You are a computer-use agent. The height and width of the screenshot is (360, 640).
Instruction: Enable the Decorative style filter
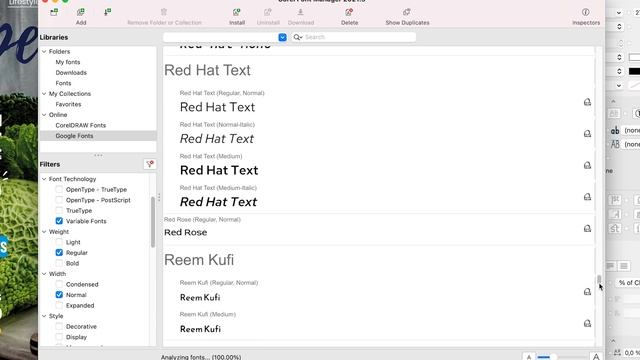coord(59,327)
